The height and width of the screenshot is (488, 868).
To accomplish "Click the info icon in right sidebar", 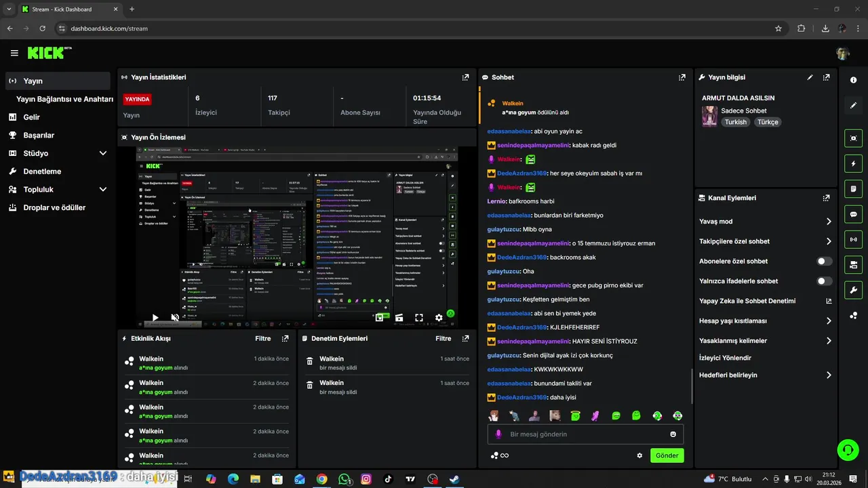I will click(853, 80).
